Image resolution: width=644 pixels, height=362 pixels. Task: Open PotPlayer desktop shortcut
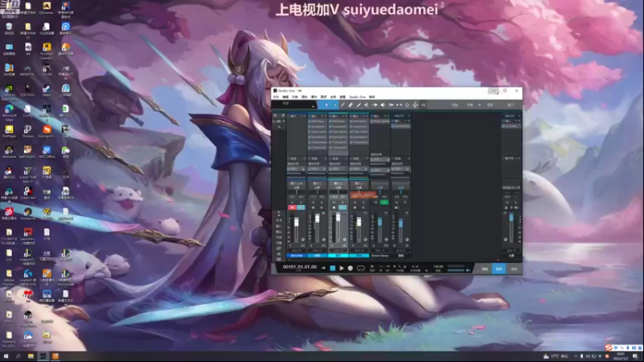click(x=9, y=131)
